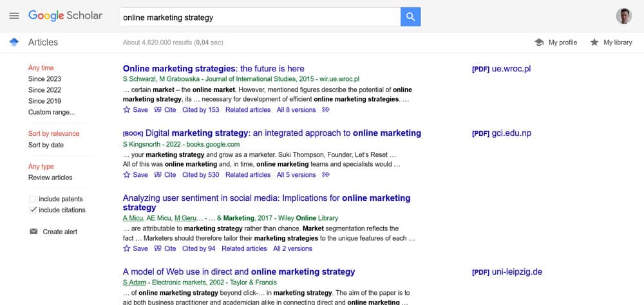
Task: Click the Google Scholar logo
Action: pyautogui.click(x=65, y=16)
